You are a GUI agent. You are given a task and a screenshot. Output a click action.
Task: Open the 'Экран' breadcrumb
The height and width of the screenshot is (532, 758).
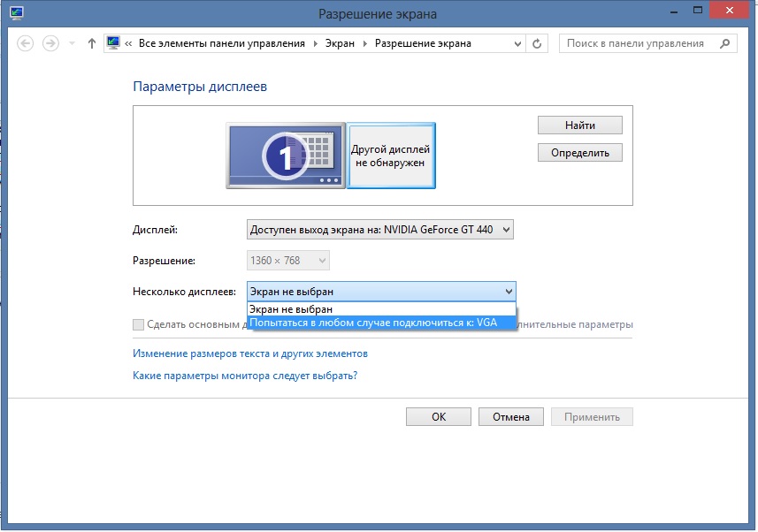click(x=340, y=43)
